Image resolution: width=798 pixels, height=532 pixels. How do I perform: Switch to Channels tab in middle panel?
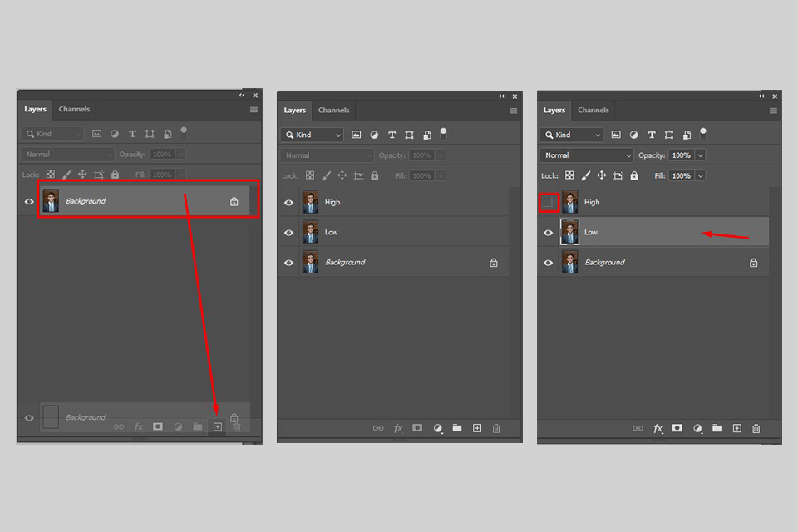pyautogui.click(x=333, y=110)
